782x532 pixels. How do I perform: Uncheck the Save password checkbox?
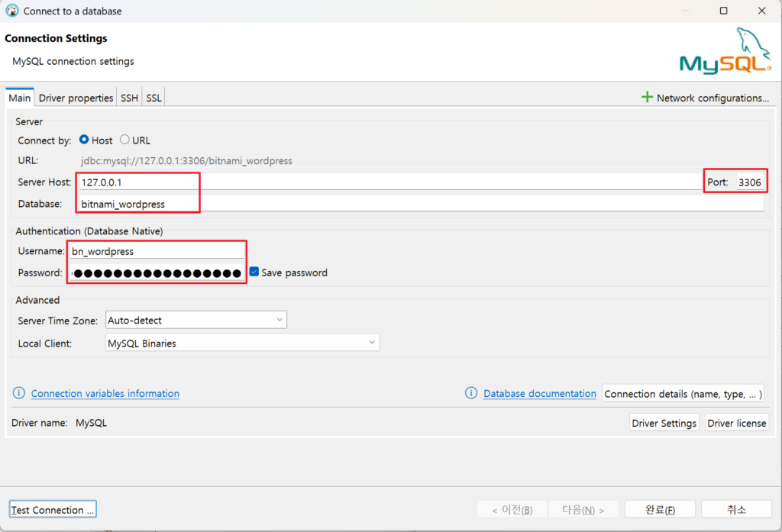(254, 272)
